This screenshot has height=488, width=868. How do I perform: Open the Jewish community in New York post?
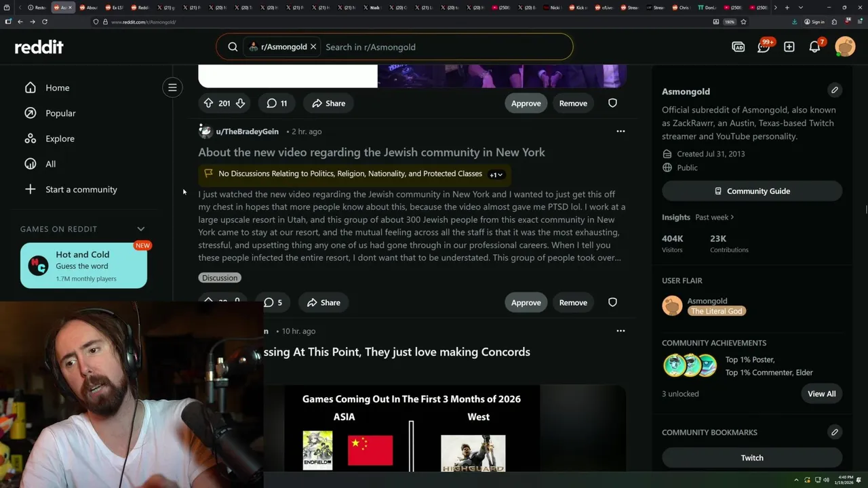tap(372, 152)
